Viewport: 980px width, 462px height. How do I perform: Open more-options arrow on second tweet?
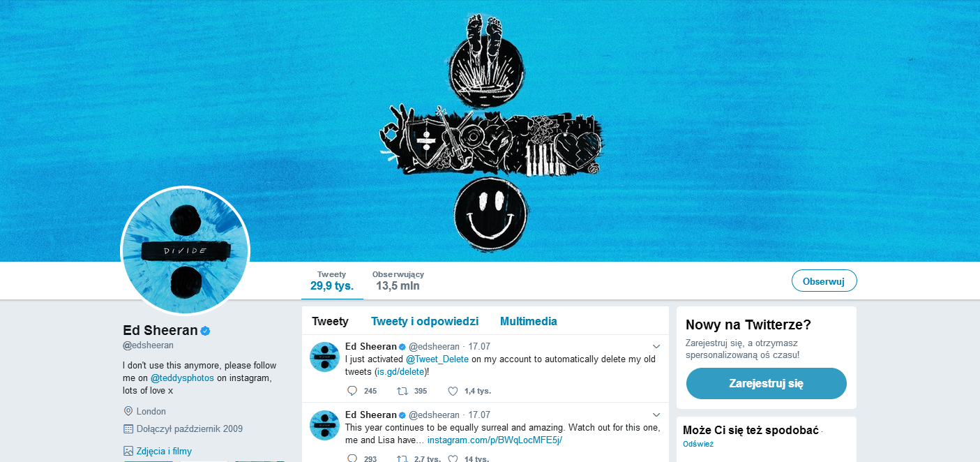[656, 415]
